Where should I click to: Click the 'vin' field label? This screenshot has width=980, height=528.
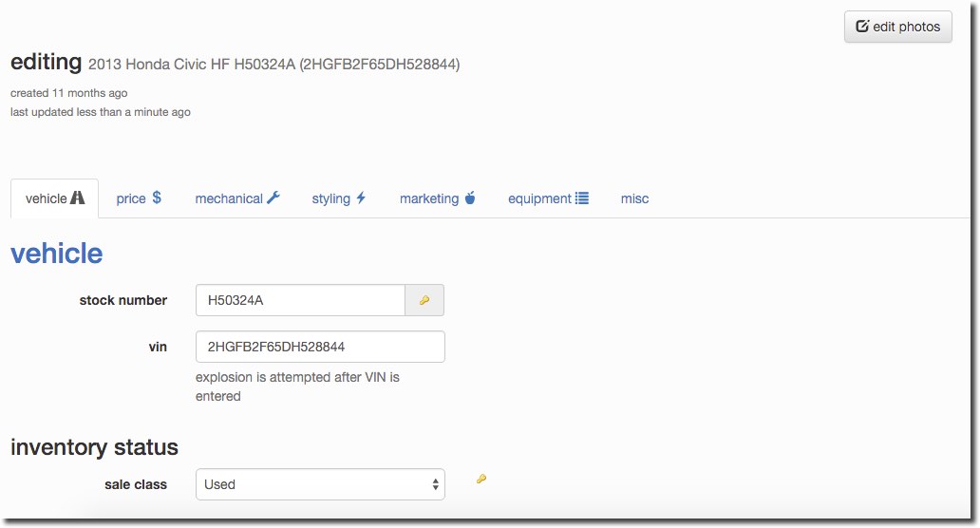tap(158, 347)
